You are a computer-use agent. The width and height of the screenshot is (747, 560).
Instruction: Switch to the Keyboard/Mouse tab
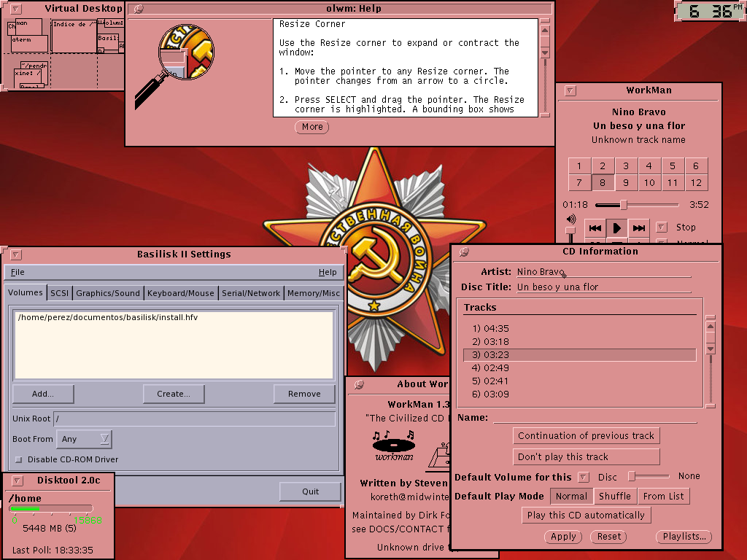(181, 293)
